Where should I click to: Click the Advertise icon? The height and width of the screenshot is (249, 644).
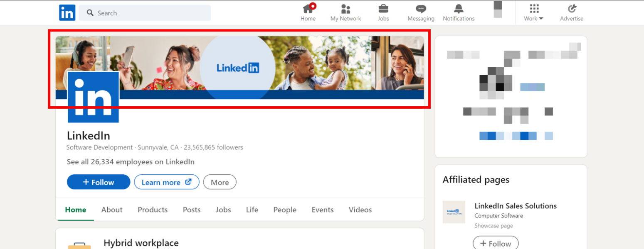(572, 9)
